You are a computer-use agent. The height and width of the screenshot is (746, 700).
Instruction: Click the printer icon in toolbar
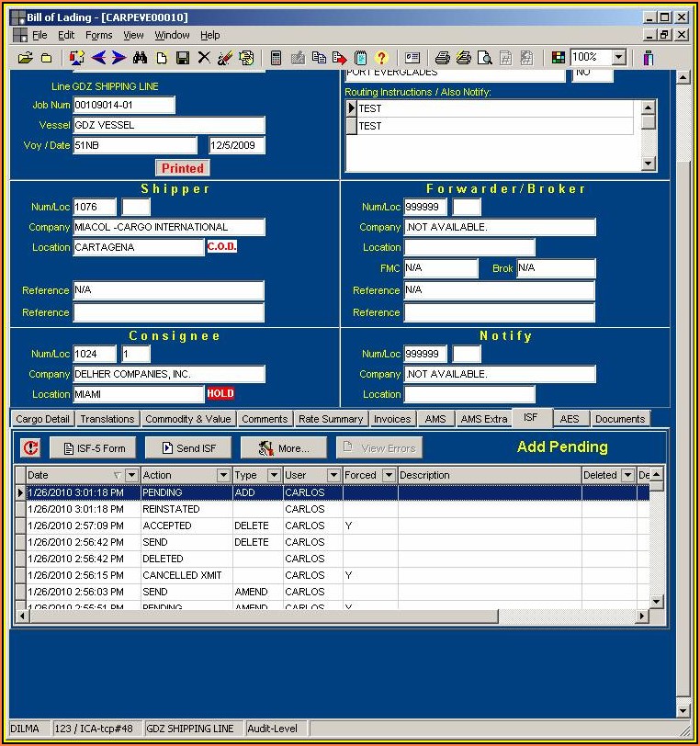[443, 58]
